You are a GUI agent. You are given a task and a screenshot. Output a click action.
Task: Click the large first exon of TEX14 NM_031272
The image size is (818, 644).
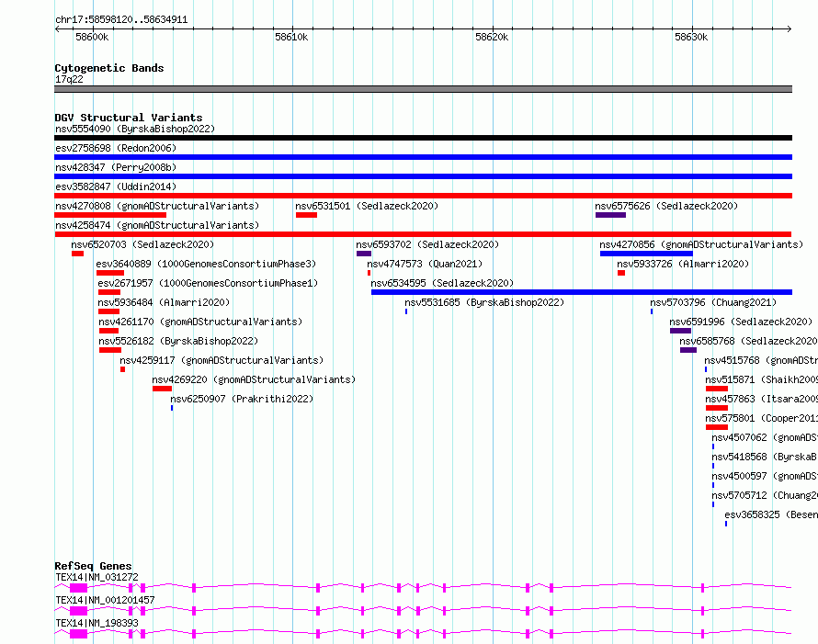pyautogui.click(x=78, y=588)
